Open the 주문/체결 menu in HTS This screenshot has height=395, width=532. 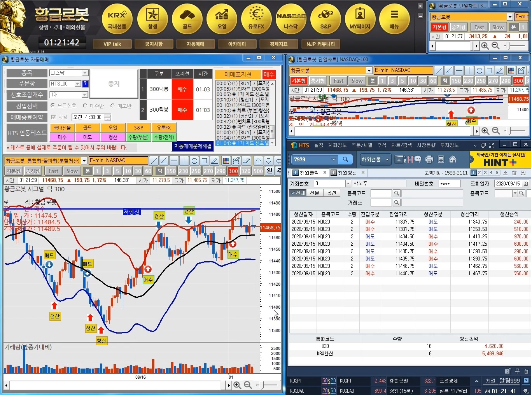tap(362, 145)
